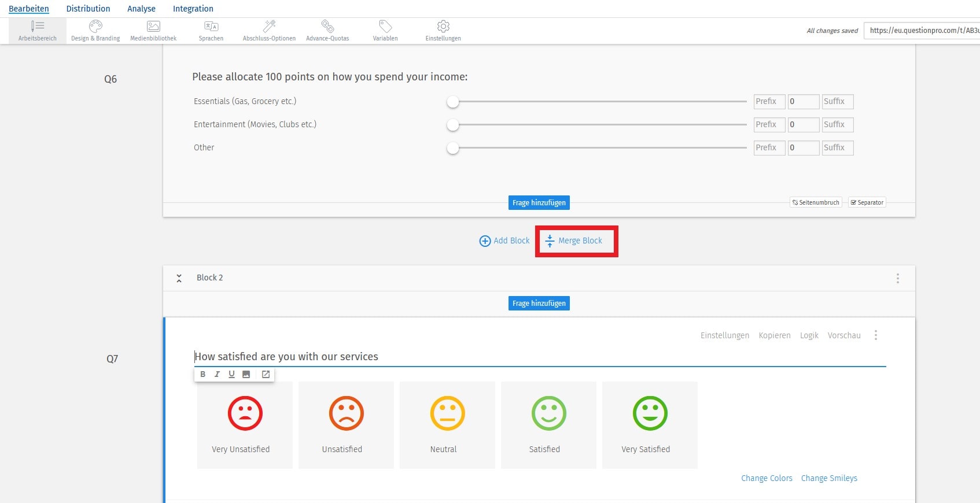
Task: Click the Entertainment Prefix field
Action: (769, 125)
